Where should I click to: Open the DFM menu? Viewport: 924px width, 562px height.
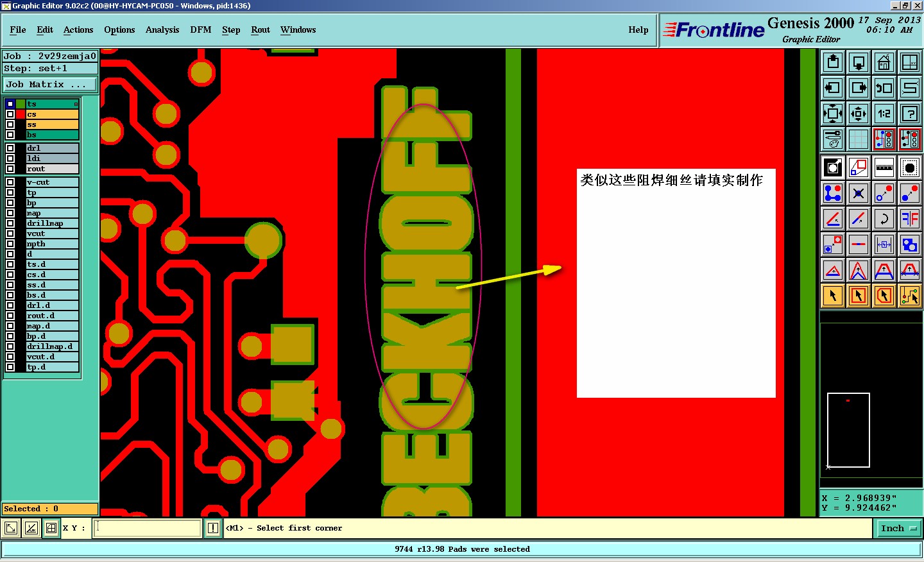201,30
